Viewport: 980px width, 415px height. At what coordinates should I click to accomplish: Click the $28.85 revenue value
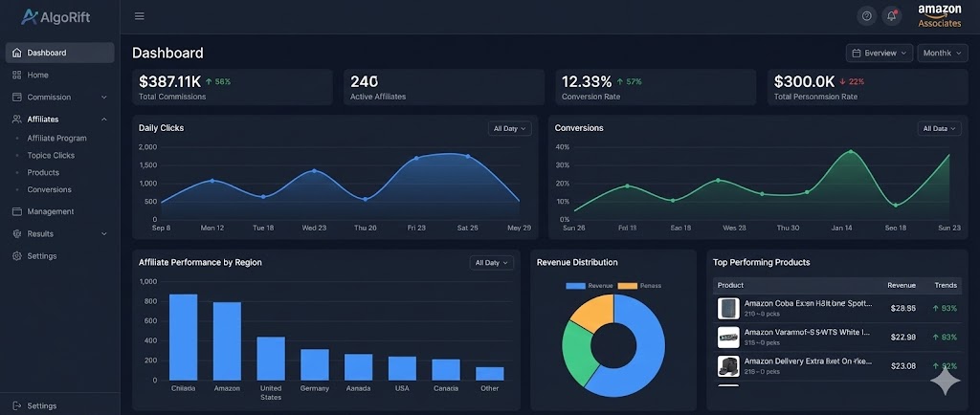tap(903, 308)
